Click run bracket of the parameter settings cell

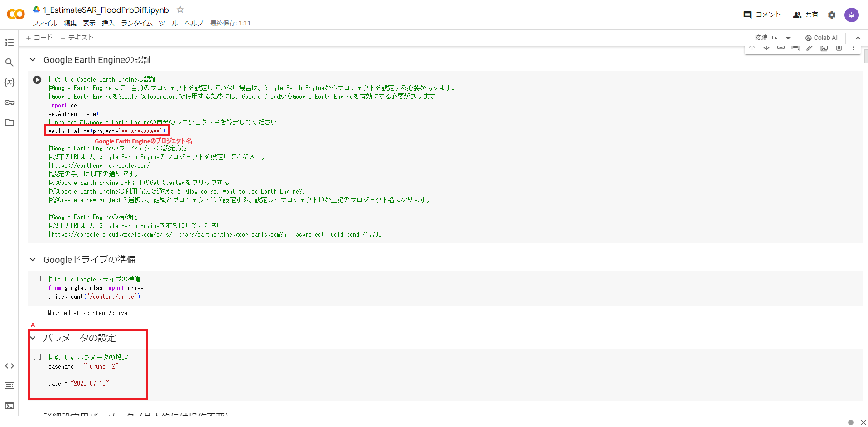pos(37,357)
